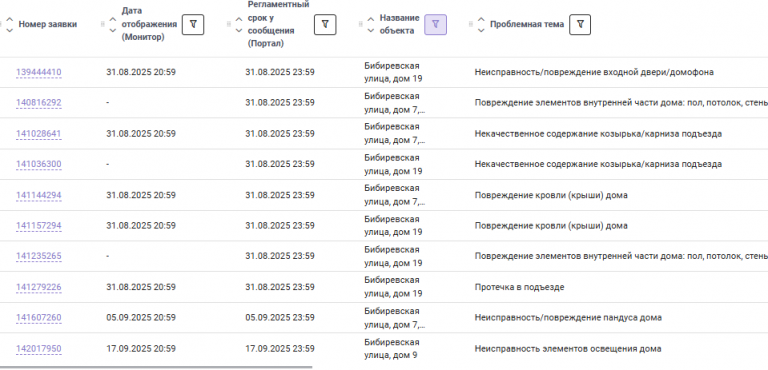Select the row with Протечка в подъезде
This screenshot has width=768, height=370.
(x=384, y=287)
